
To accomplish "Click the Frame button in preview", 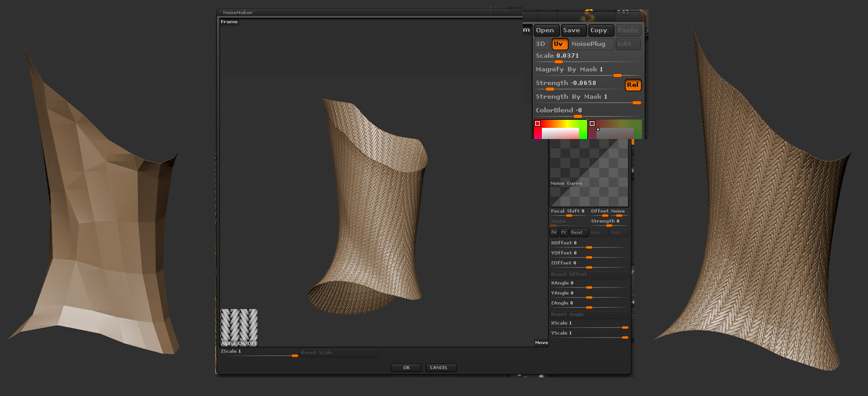I will point(229,22).
